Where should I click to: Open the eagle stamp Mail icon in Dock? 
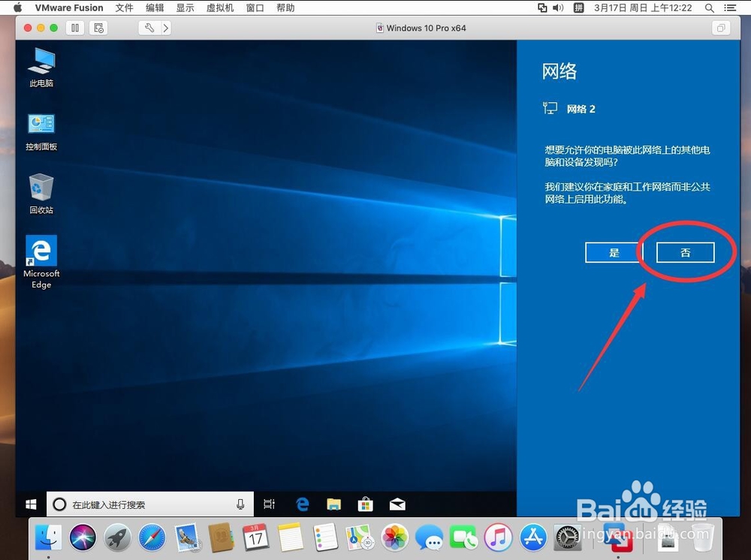[x=187, y=537]
